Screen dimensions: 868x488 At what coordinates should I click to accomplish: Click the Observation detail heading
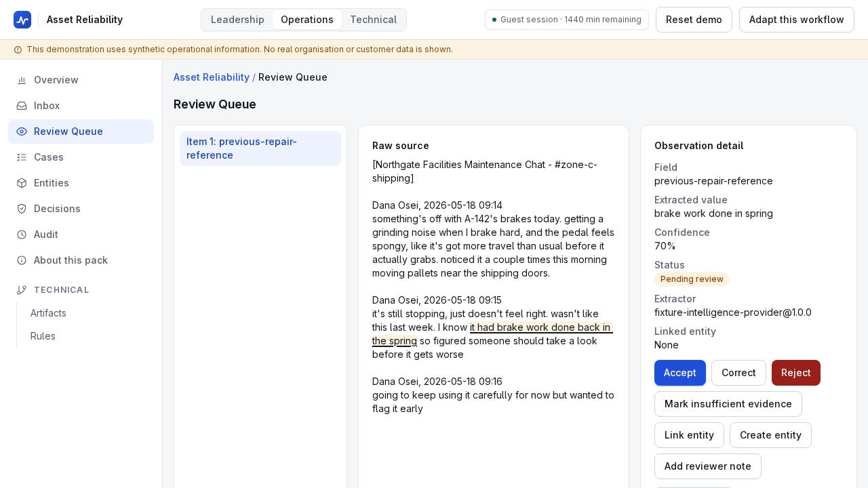pyautogui.click(x=699, y=146)
